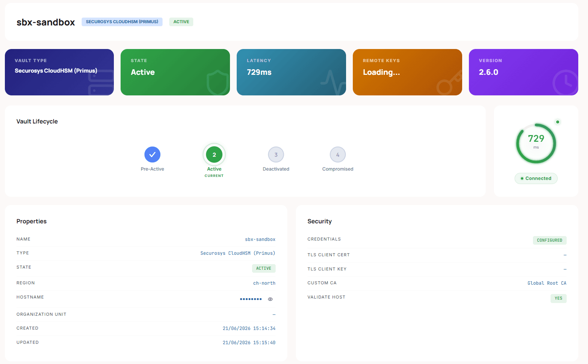Select the Compromised step 4 circle
Viewport: 588px width, 364px height.
click(338, 155)
